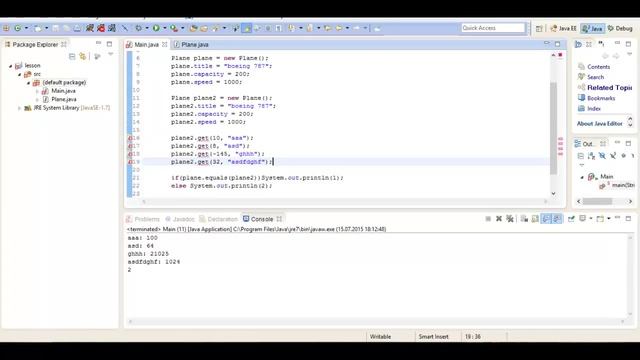640x360 pixels.
Task: Open the Run button dropdown arrow
Action: tap(164, 28)
